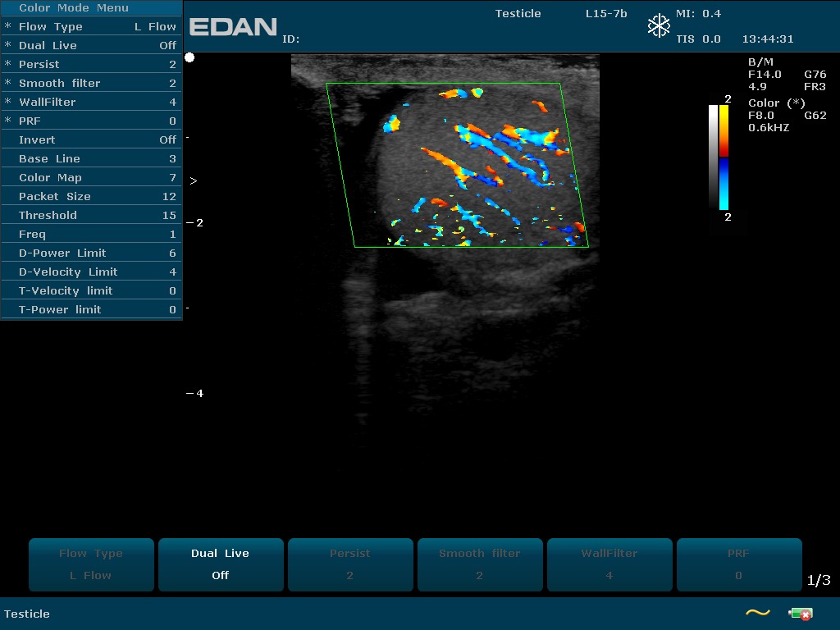Select the WallFilter menu item

[x=91, y=102]
